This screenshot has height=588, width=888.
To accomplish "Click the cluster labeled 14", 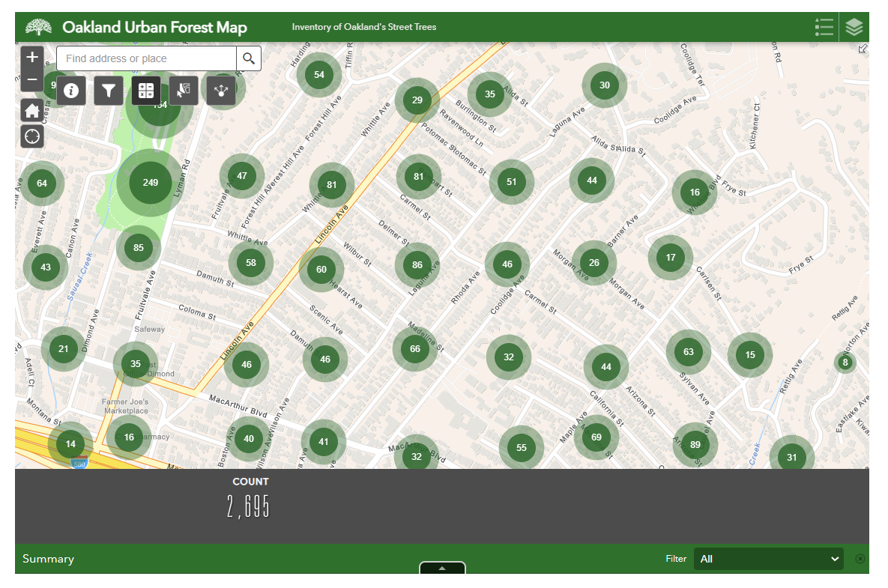I will click(70, 444).
